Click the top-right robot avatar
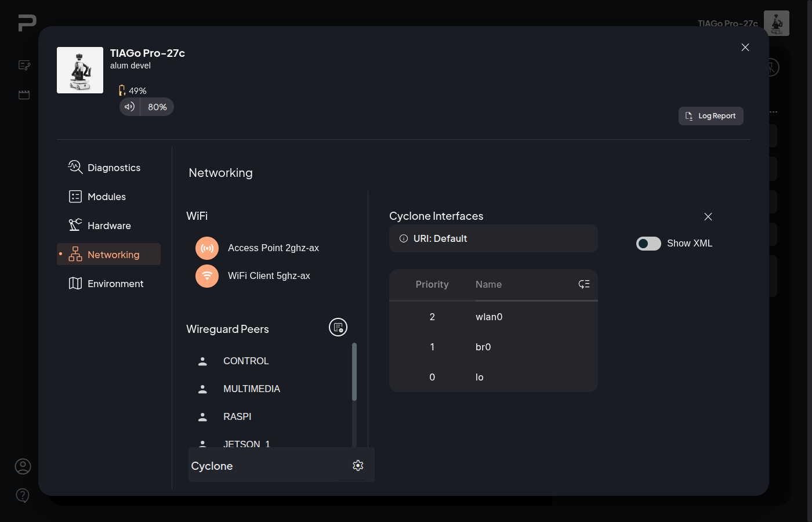This screenshot has height=522, width=812. 777,23
